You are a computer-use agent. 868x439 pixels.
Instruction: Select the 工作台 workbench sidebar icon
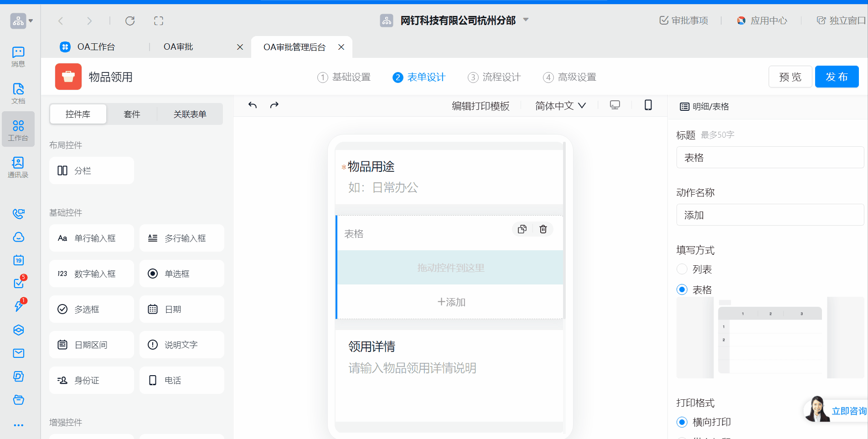18,129
